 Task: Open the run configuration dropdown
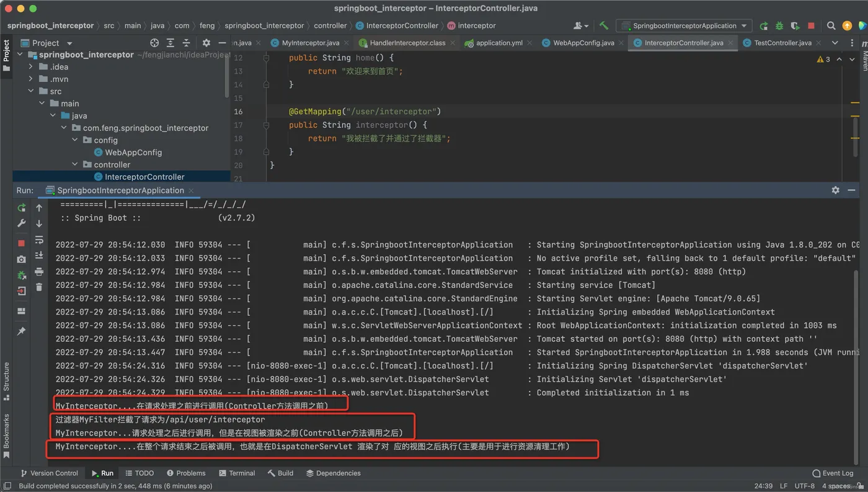(684, 25)
